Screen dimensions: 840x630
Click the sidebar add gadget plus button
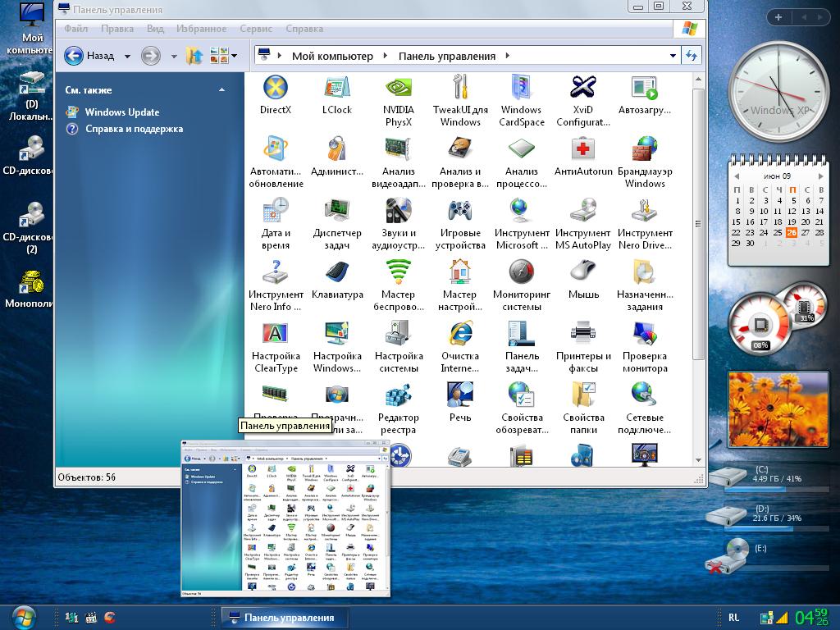778,17
